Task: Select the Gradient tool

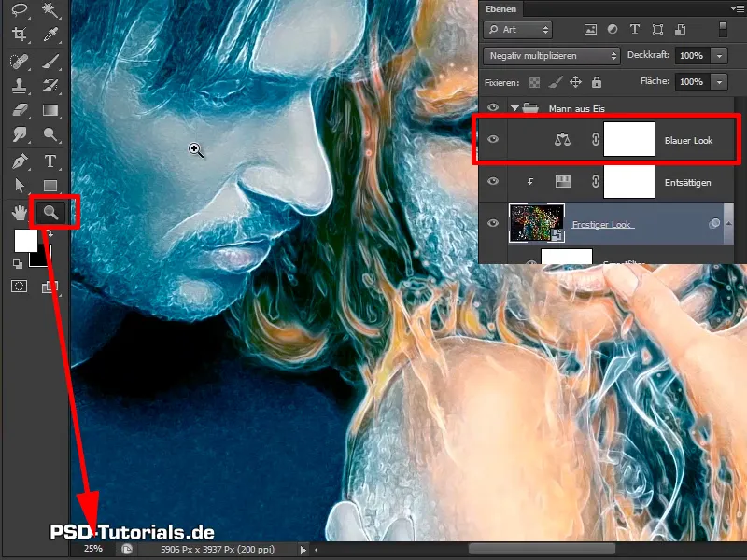Action: click(50, 110)
